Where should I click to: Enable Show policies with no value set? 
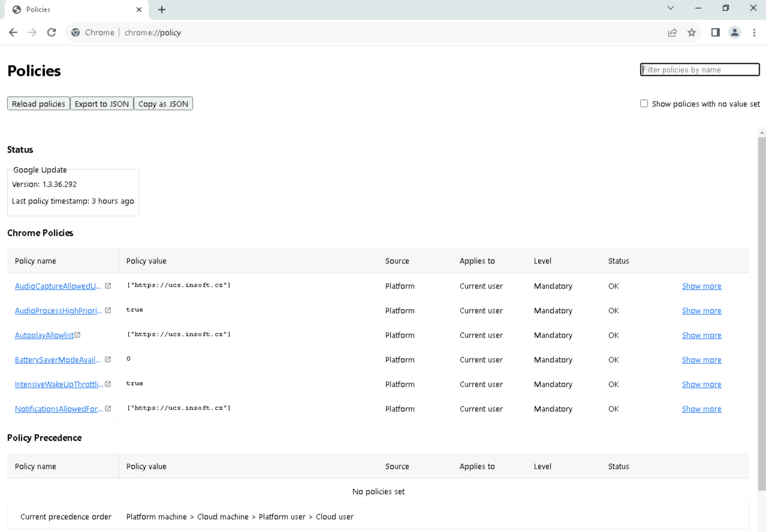point(644,104)
